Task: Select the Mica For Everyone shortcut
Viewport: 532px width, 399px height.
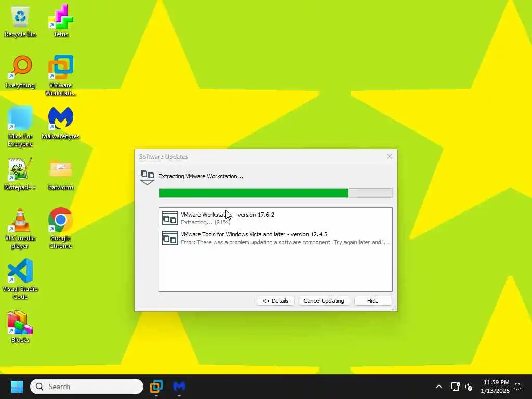Action: pyautogui.click(x=20, y=126)
